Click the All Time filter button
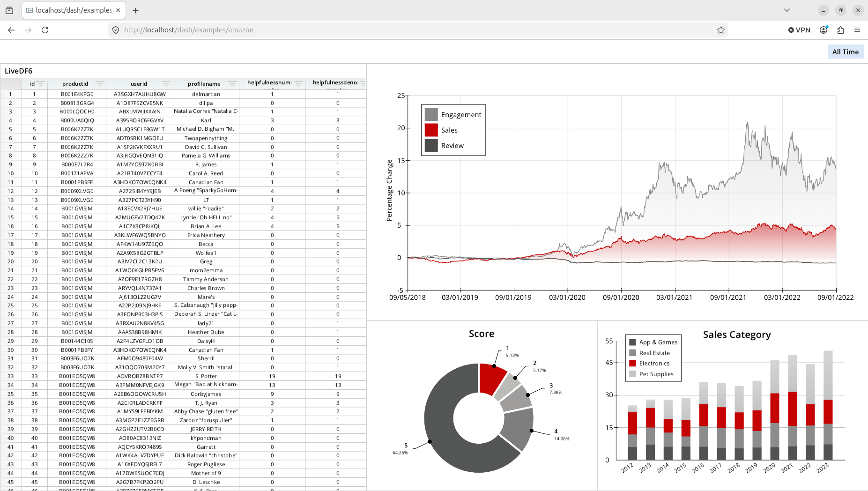 click(x=846, y=52)
